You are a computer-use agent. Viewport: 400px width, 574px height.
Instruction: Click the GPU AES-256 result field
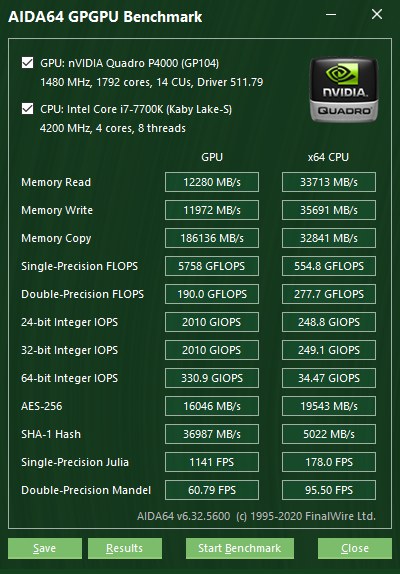pyautogui.click(x=212, y=406)
